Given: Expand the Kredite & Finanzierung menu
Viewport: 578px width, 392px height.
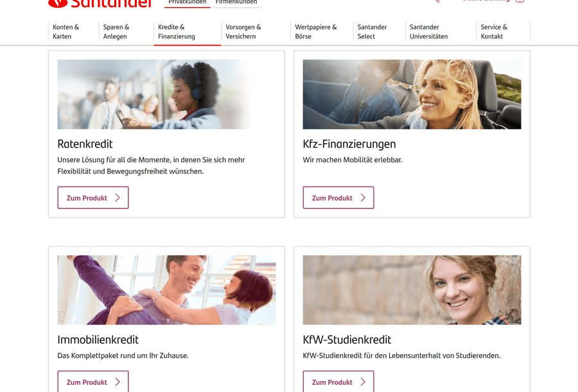Looking at the screenshot, I should point(177,31).
